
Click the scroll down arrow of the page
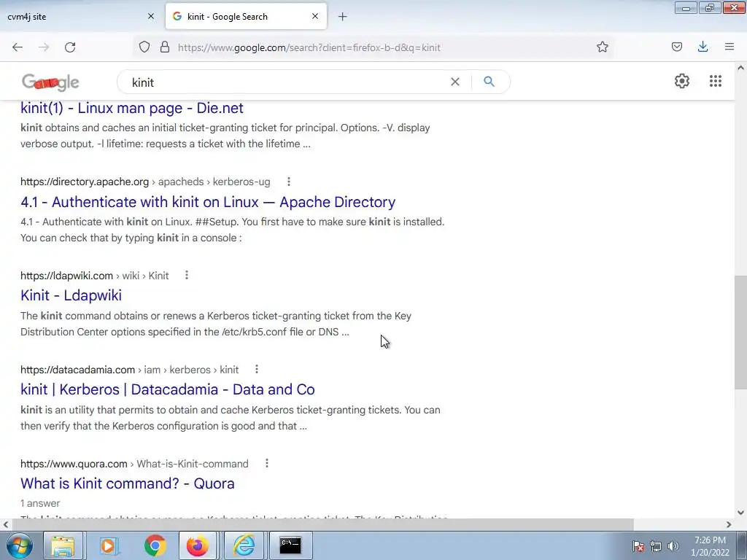click(741, 513)
